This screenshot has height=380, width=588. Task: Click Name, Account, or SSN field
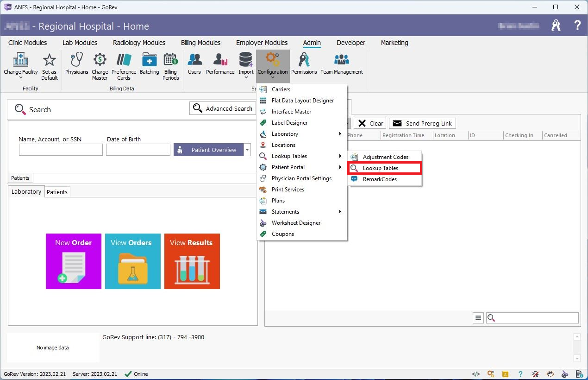pyautogui.click(x=61, y=150)
